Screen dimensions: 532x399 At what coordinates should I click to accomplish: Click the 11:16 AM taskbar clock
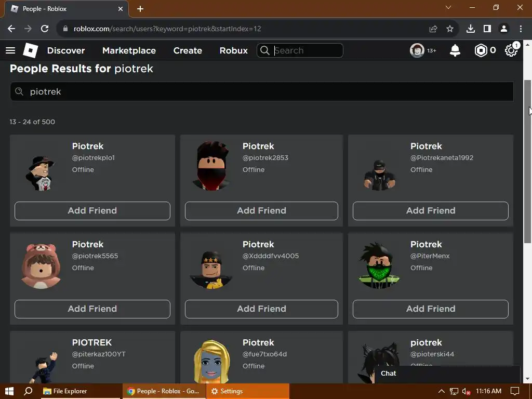[x=488, y=391]
